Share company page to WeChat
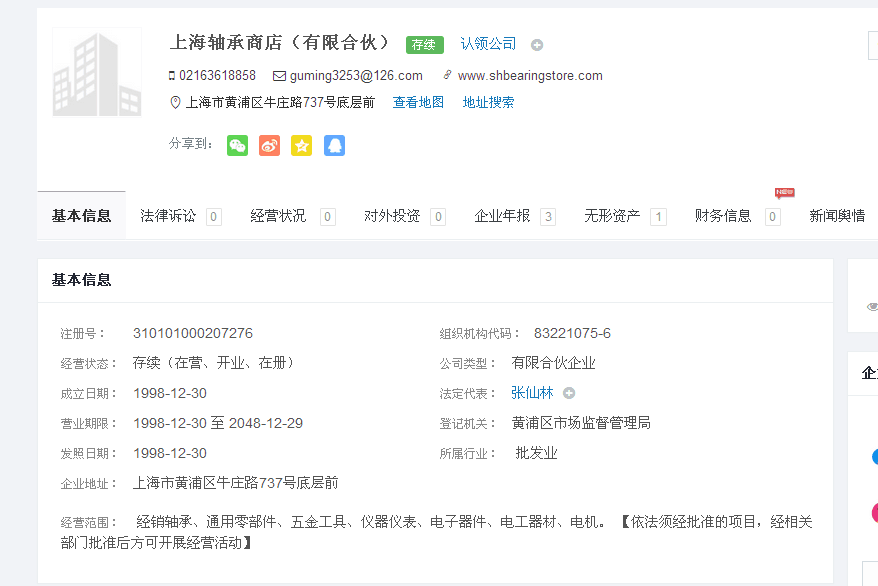 pyautogui.click(x=237, y=146)
